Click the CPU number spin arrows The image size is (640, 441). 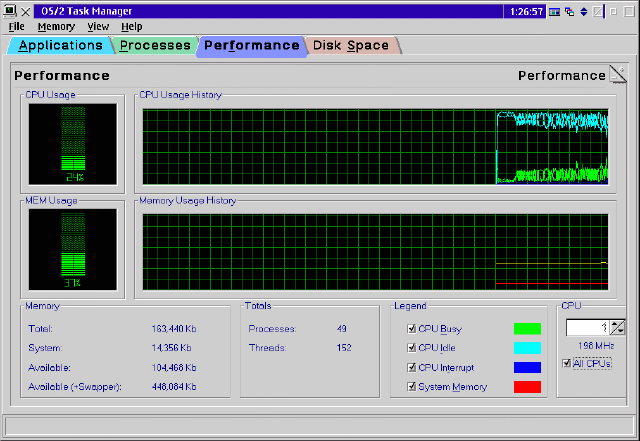(x=617, y=327)
